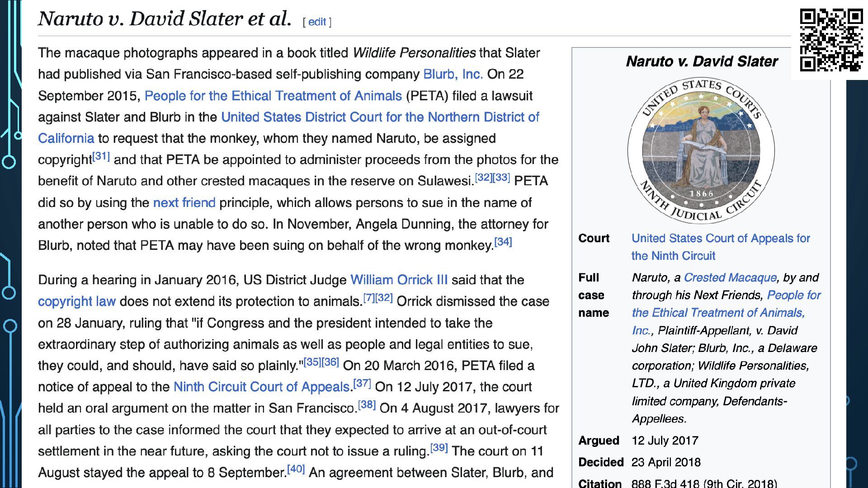
Task: Click the Decided date 23 April 2018
Action: tap(666, 462)
